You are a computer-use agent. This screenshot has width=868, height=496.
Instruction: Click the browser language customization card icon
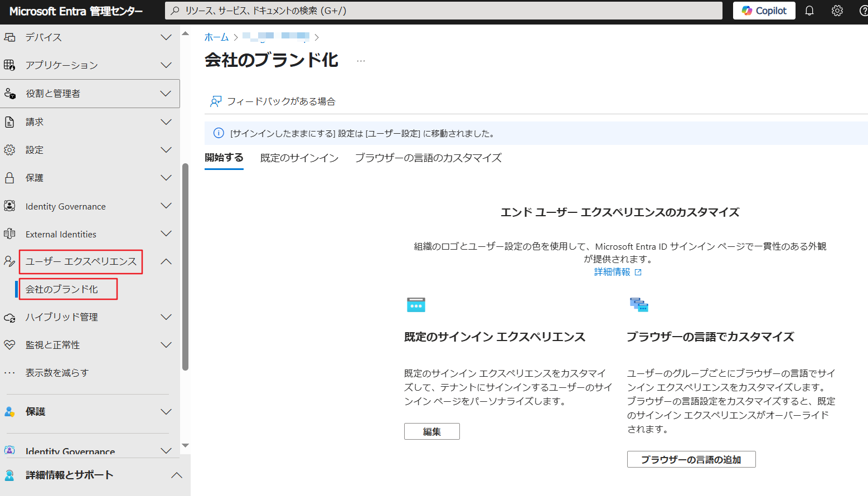pos(639,305)
